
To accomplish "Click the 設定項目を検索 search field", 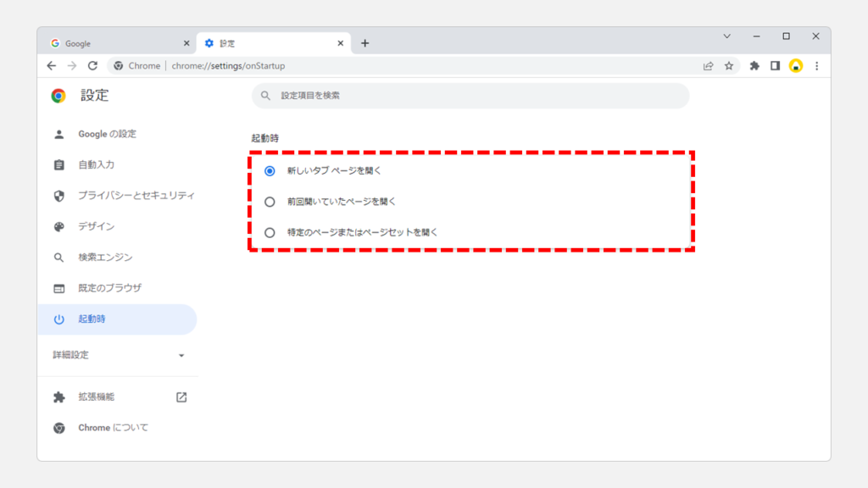I will (470, 96).
